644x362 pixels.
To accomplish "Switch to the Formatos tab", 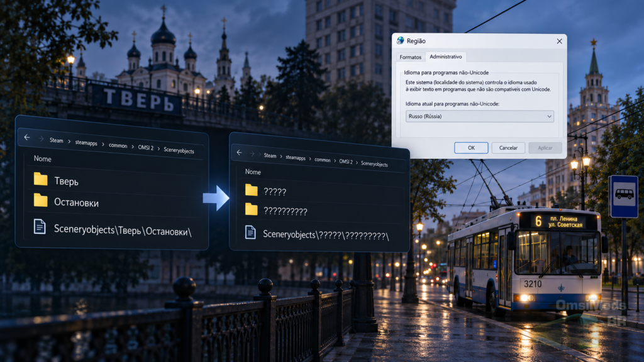I will tap(410, 57).
